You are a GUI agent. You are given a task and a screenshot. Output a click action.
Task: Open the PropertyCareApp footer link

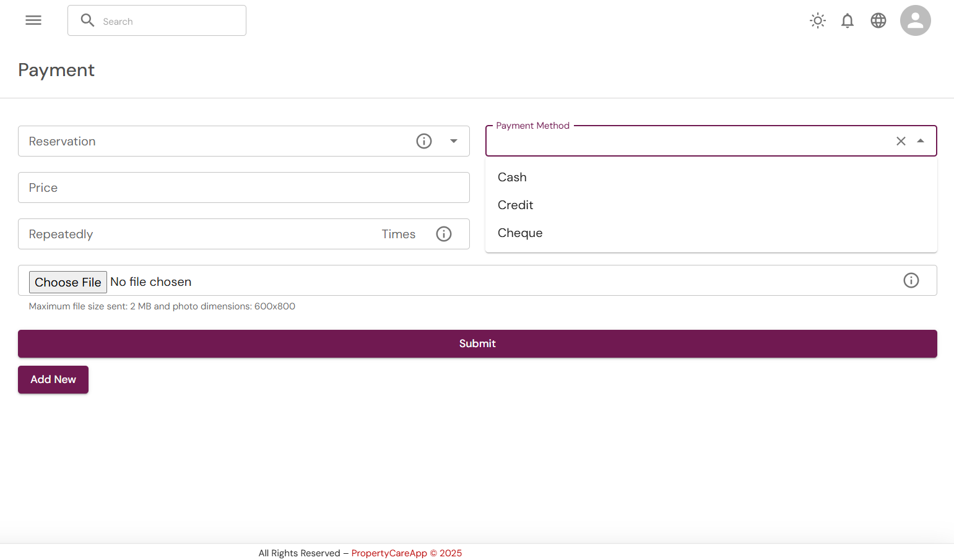tap(389, 553)
